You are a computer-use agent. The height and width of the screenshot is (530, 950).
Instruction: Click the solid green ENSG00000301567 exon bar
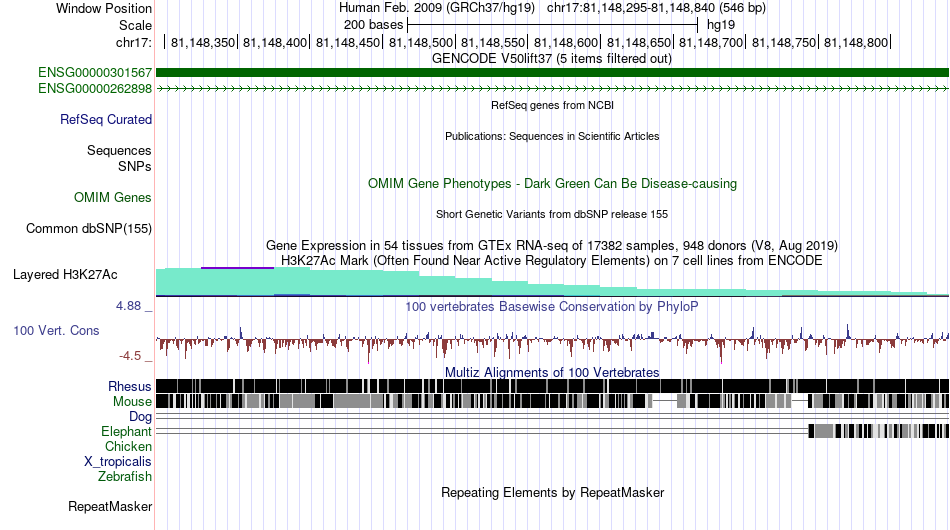click(552, 73)
